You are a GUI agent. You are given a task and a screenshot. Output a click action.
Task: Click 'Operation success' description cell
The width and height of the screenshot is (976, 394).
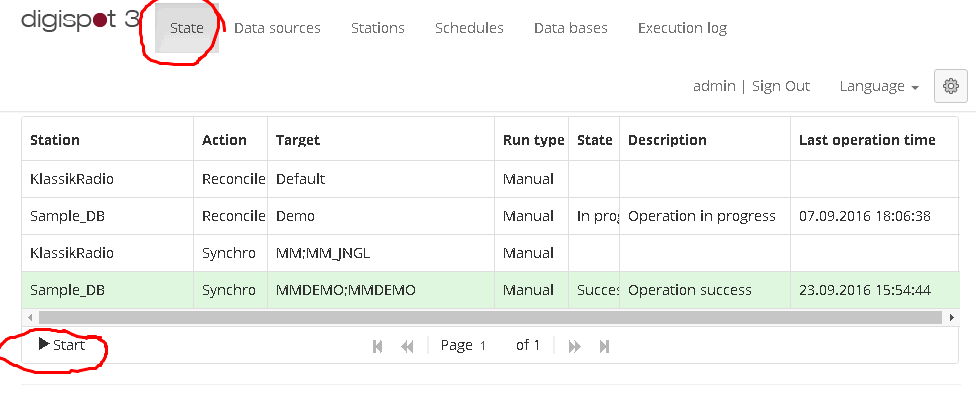705,290
